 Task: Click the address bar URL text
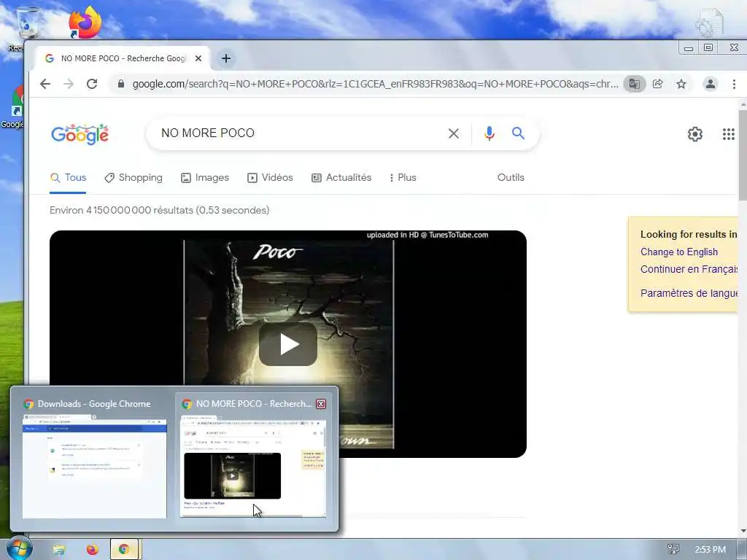point(376,84)
